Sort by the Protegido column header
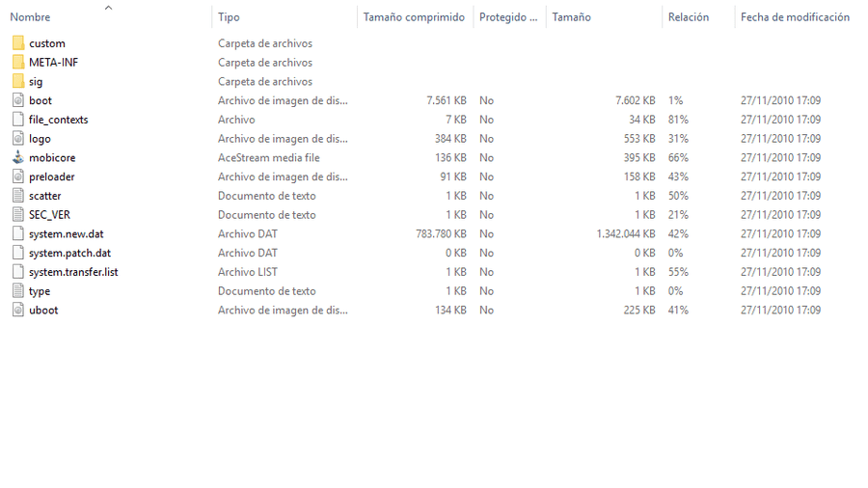The height and width of the screenshot is (488, 868). click(x=508, y=17)
